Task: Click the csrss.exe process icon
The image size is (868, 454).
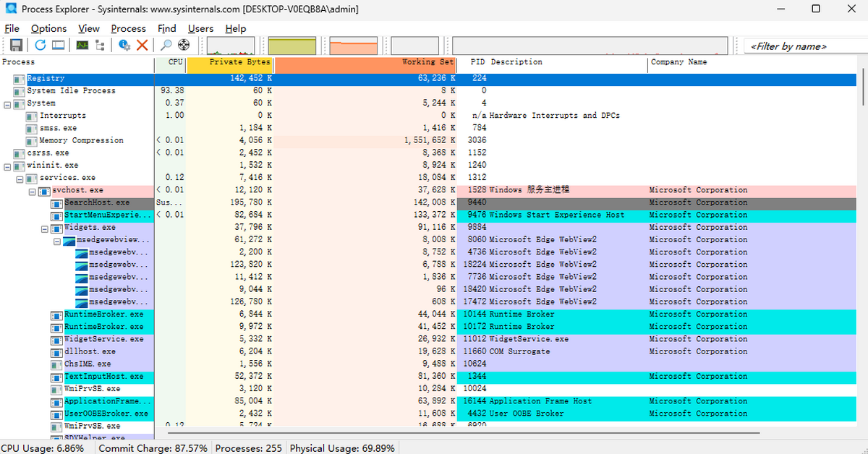Action: point(20,153)
